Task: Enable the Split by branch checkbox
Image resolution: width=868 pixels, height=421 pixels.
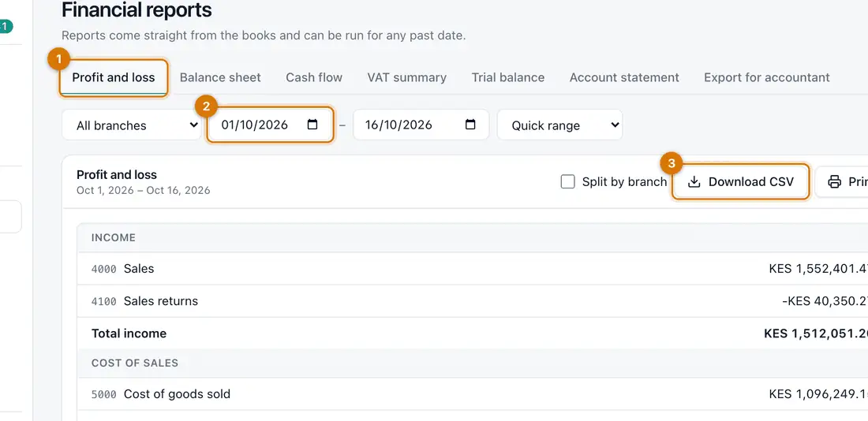Action: (567, 181)
